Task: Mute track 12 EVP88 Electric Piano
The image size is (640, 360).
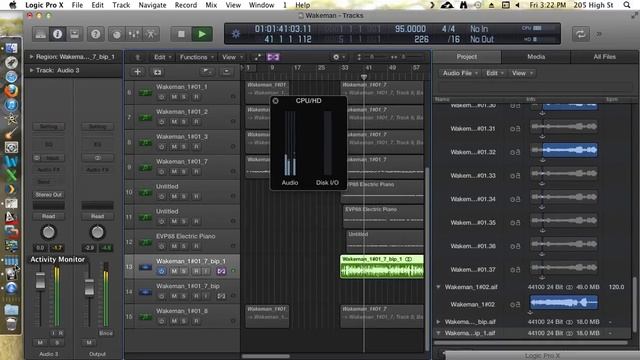Action: 174,246
